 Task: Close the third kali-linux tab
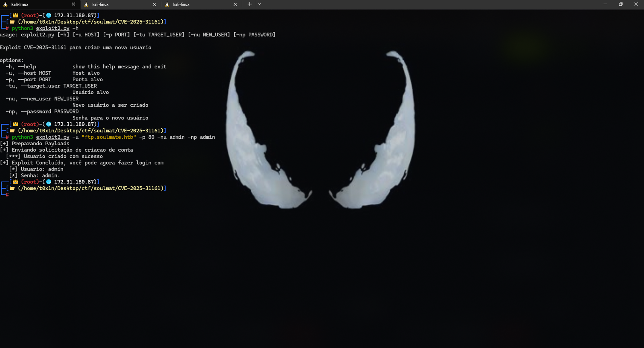235,4
